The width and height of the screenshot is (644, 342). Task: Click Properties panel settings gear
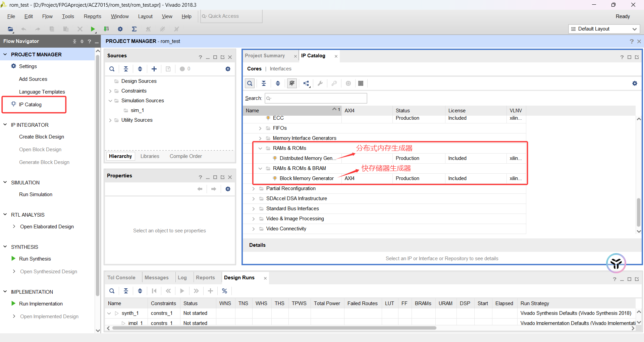228,189
